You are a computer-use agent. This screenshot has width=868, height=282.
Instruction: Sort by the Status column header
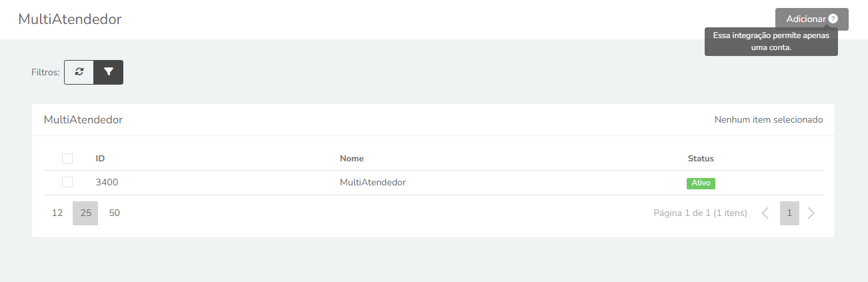(701, 159)
